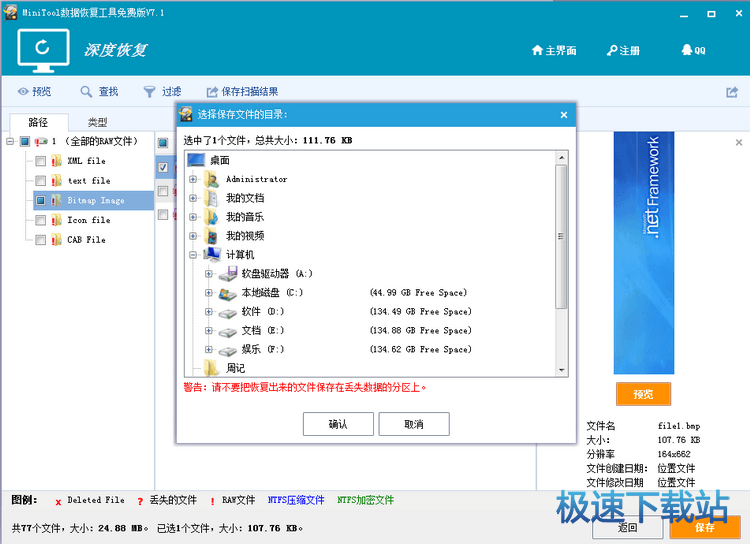Uncheck the checked file list checkbox
The image size is (750, 544).
pyautogui.click(x=163, y=167)
